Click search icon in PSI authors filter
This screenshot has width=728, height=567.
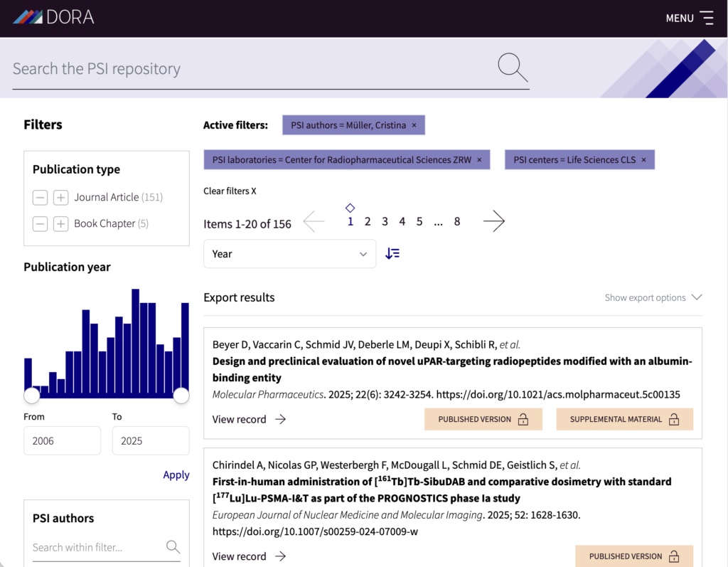[x=173, y=546]
